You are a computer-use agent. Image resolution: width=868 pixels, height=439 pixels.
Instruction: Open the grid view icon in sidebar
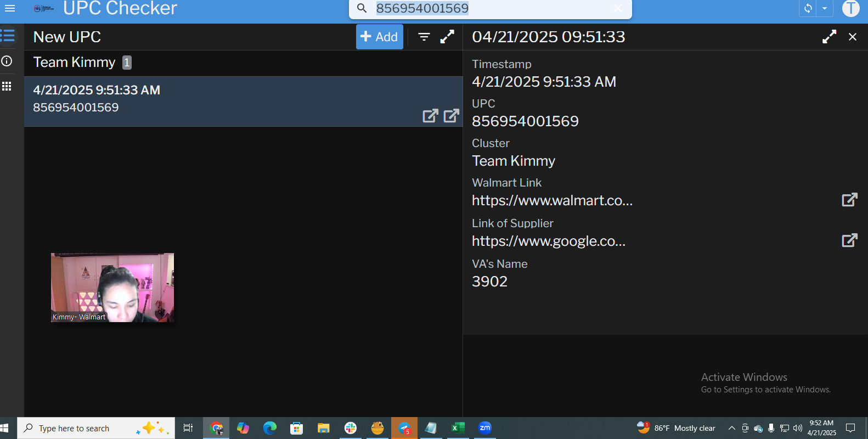tap(7, 86)
